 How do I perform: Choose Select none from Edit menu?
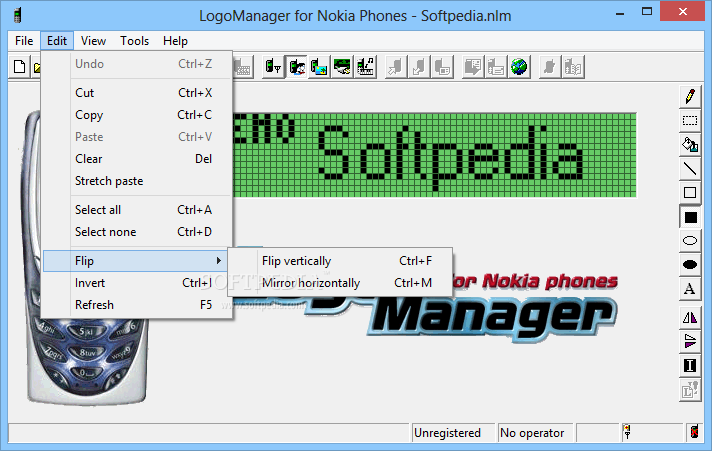(x=137, y=232)
